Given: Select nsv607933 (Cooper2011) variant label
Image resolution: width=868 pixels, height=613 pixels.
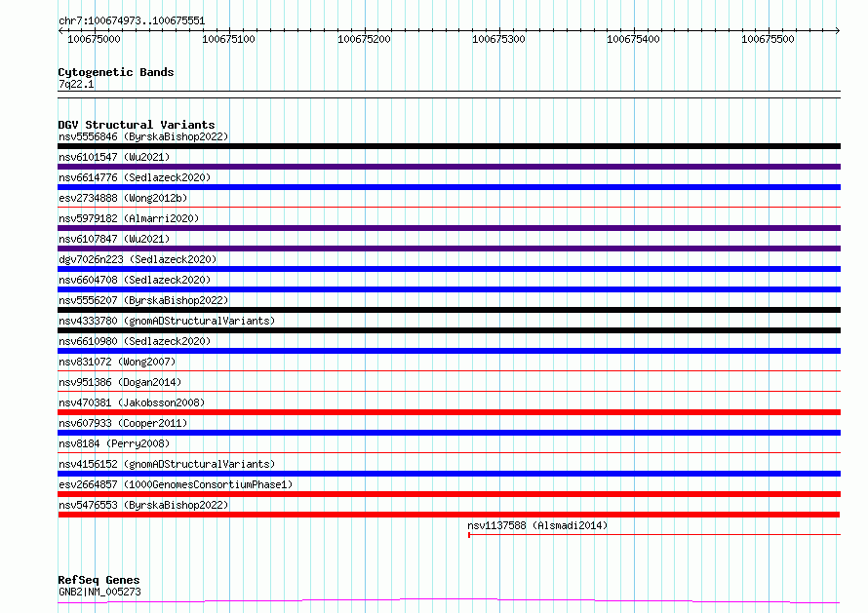Looking at the screenshot, I should pos(123,423).
